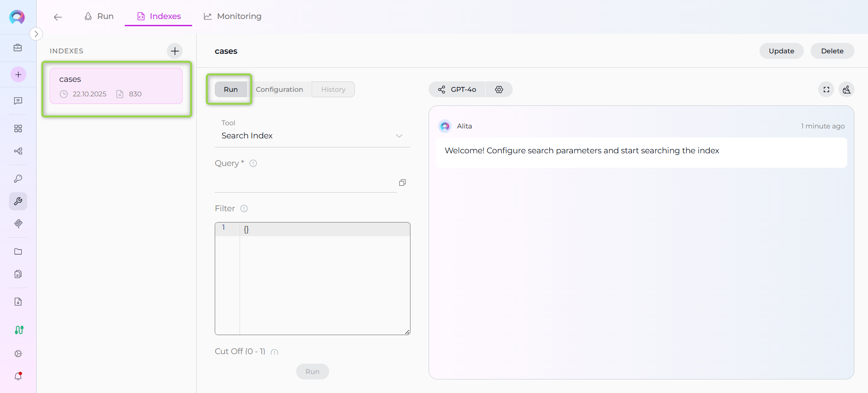This screenshot has height=393, width=868.
Task: Click the Delete button
Action: point(832,51)
